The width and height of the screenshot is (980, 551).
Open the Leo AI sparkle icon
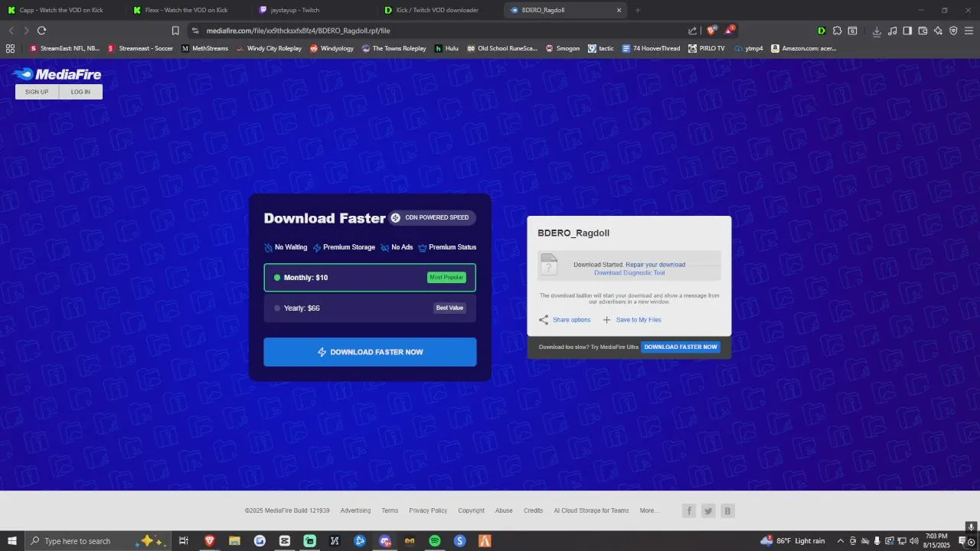[938, 31]
